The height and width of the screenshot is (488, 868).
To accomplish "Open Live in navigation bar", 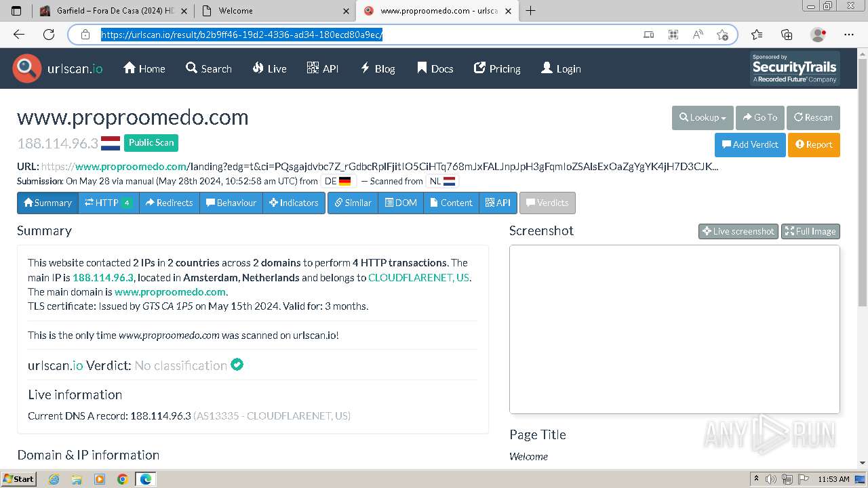I will (269, 68).
